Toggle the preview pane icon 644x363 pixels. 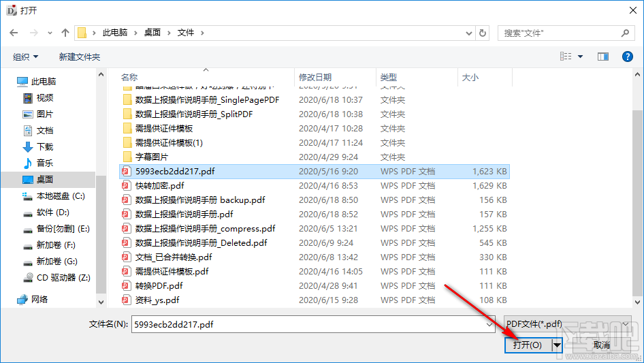[603, 57]
